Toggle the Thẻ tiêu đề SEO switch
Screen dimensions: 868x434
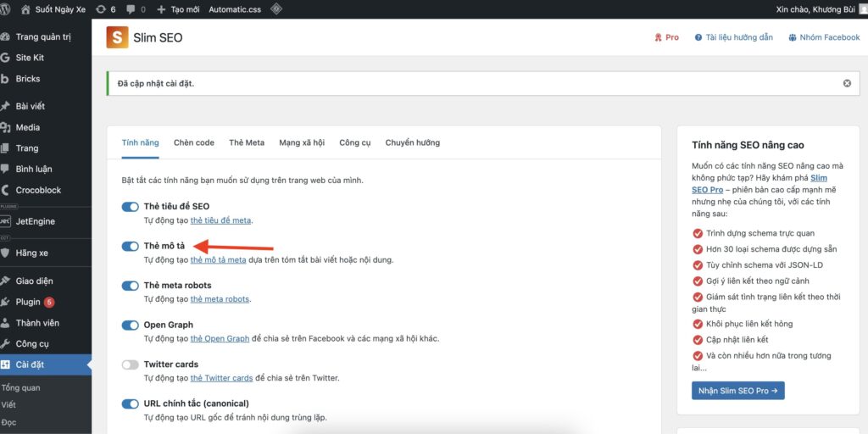130,207
